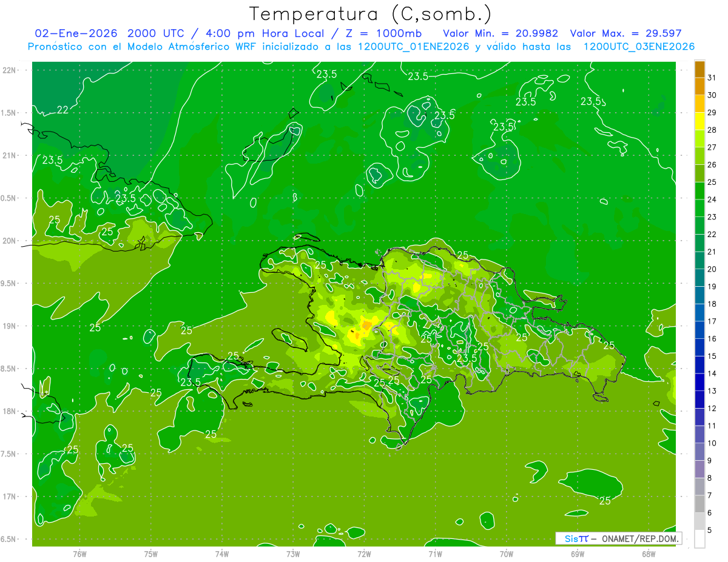Click the '73W' longitude axis label
The image size is (728, 562).
[293, 554]
